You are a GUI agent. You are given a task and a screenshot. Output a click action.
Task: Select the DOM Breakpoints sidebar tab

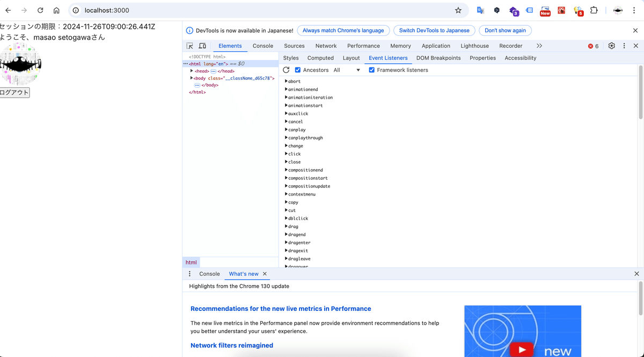(x=438, y=58)
